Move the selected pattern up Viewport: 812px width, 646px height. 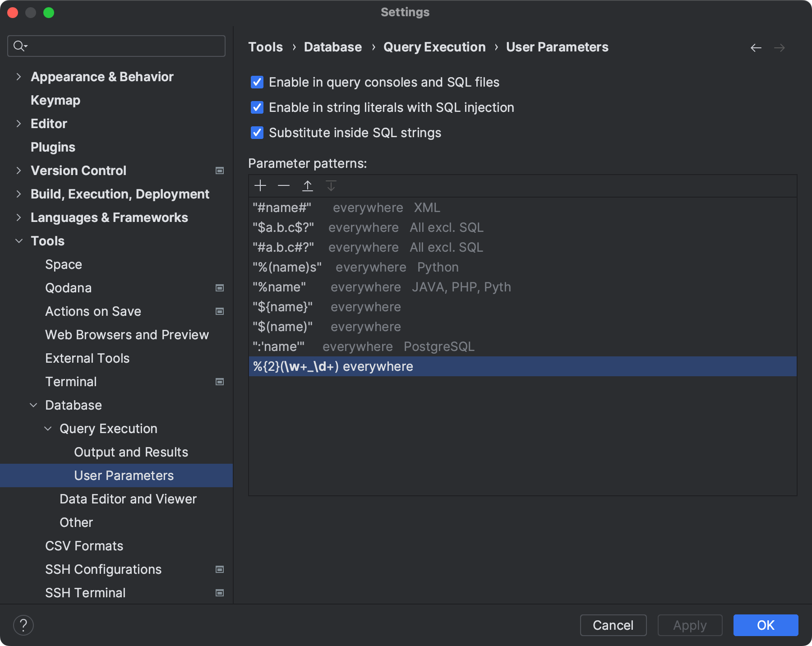coord(308,185)
